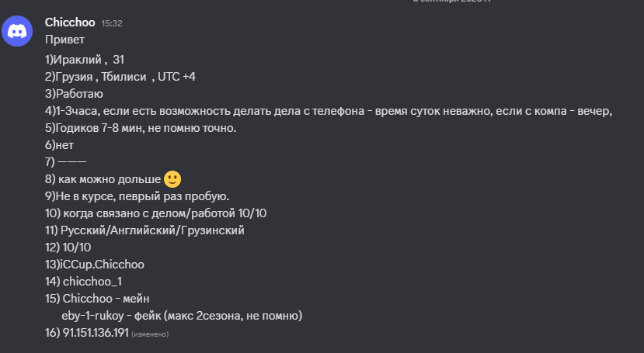Click the "chicchoo_1" text
This screenshot has height=353, width=644.
[92, 282]
